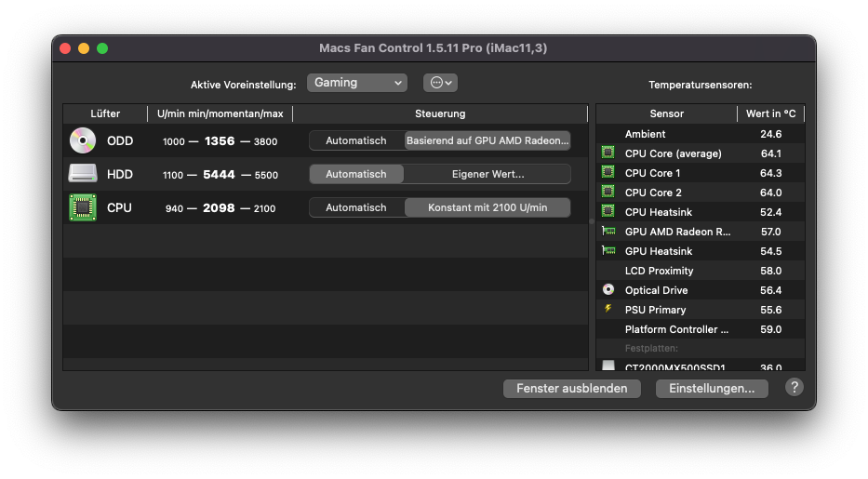Click the U/min min/momentan/max column header

tap(220, 113)
